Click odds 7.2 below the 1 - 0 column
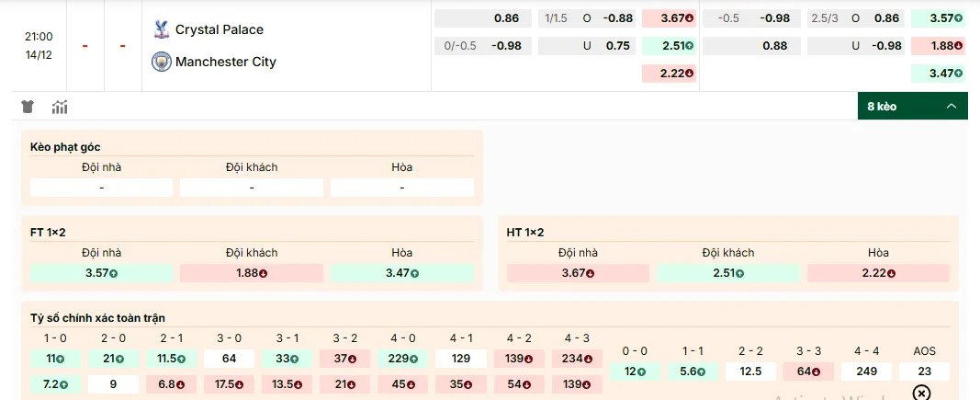The width and height of the screenshot is (980, 400). (x=55, y=384)
